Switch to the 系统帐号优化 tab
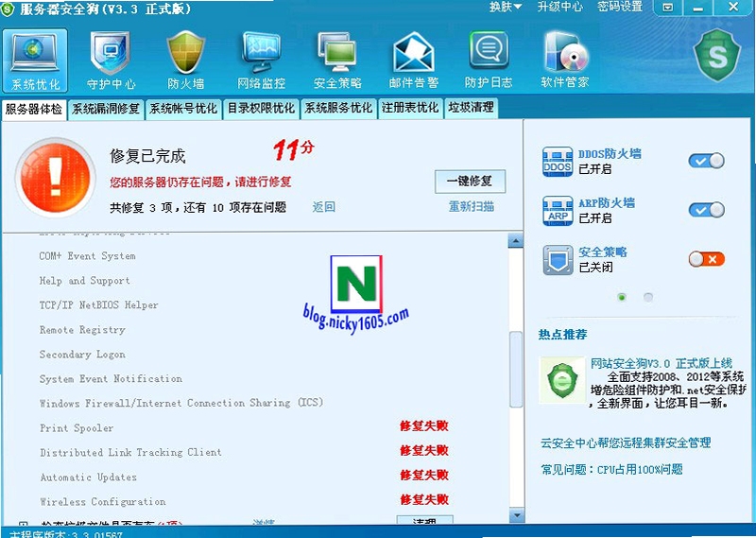The width and height of the screenshot is (756, 538). (x=183, y=109)
